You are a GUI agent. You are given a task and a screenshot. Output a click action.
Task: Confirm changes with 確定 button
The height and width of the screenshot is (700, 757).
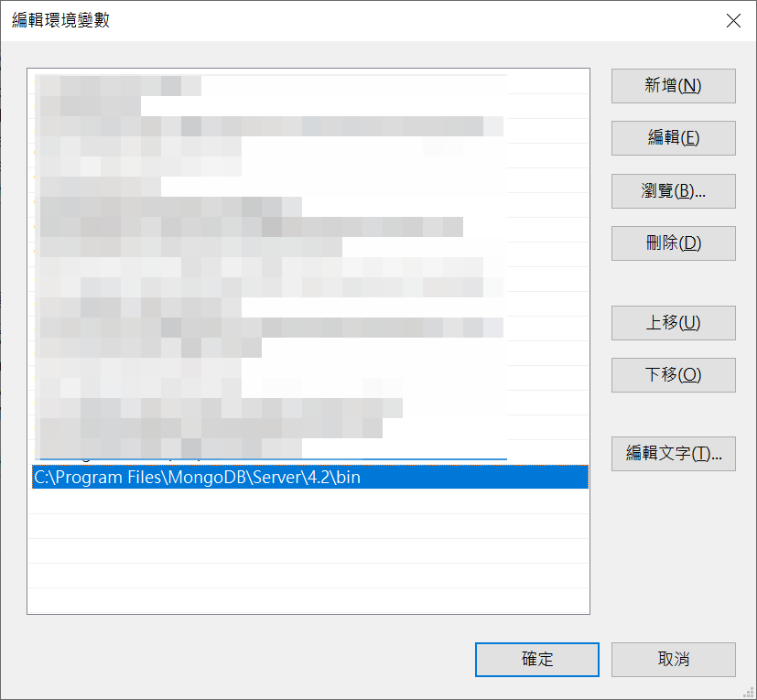536,660
